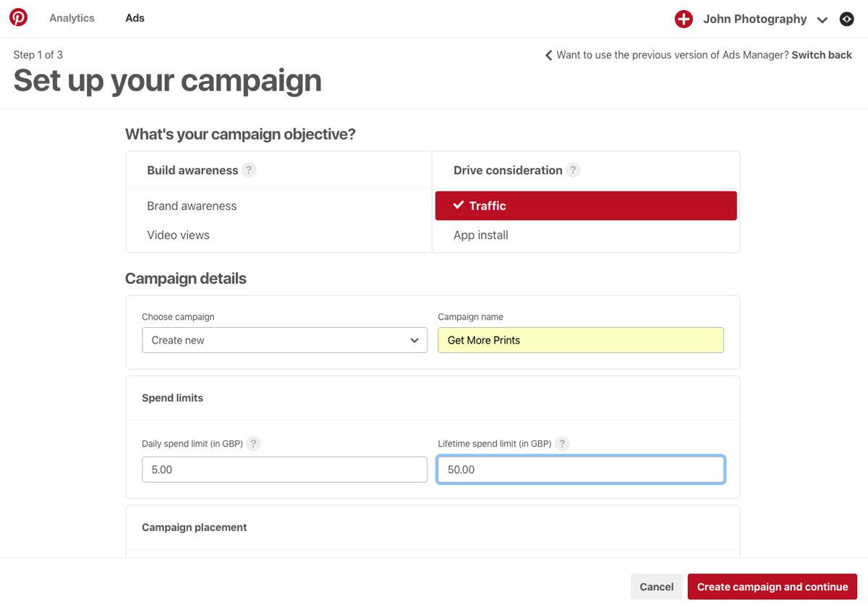The width and height of the screenshot is (868, 607).
Task: Click Create campaign and continue
Action: pyautogui.click(x=772, y=587)
